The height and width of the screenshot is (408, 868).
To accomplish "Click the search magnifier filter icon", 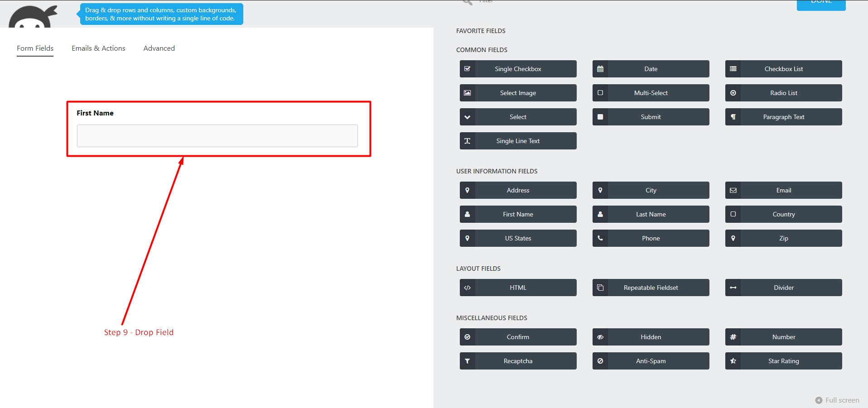I will [x=468, y=2].
